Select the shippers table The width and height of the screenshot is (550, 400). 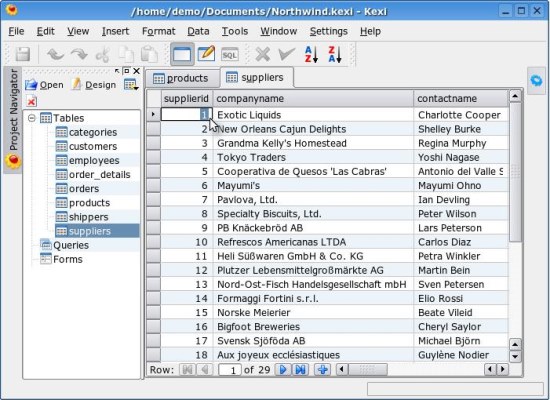coord(88,217)
